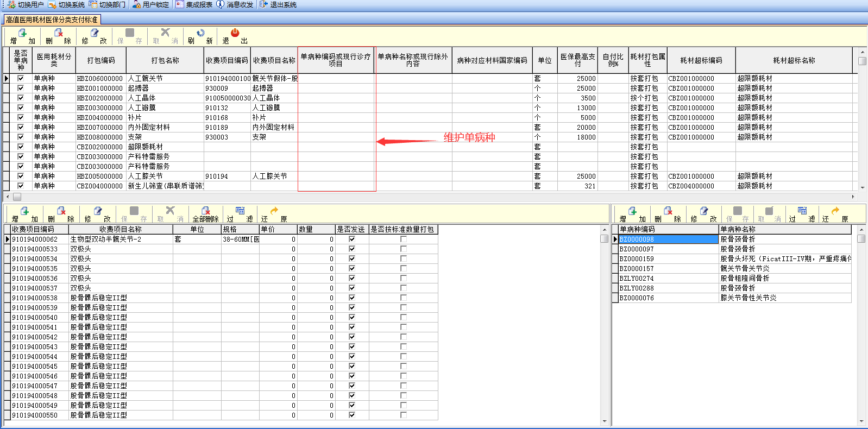Viewport: 868px width, 429px height.
Task: Click 还原 above the 单病种编码 grid
Action: pyautogui.click(x=835, y=214)
